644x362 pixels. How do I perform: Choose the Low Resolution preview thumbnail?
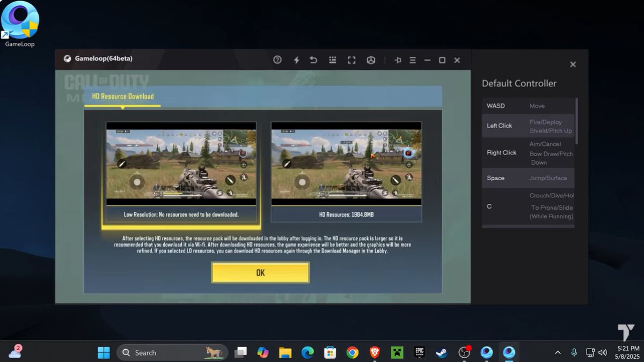(x=181, y=164)
